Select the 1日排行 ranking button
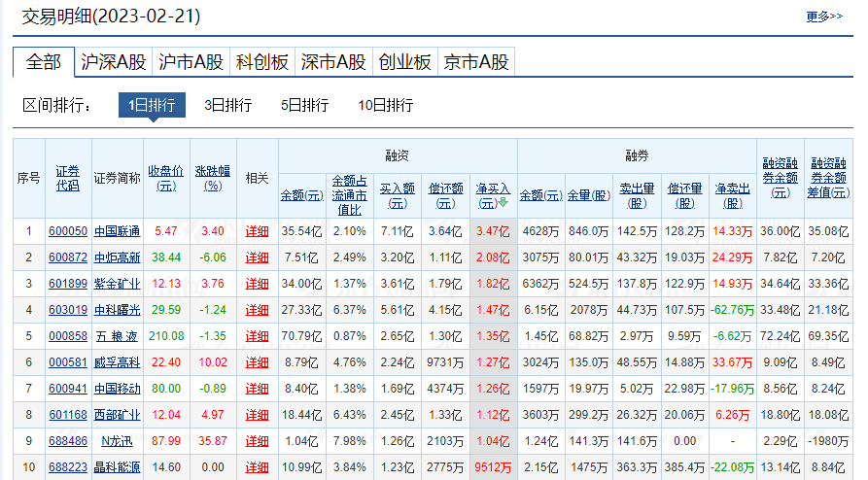Screen dimensions: 868x480 pyautogui.click(x=152, y=105)
